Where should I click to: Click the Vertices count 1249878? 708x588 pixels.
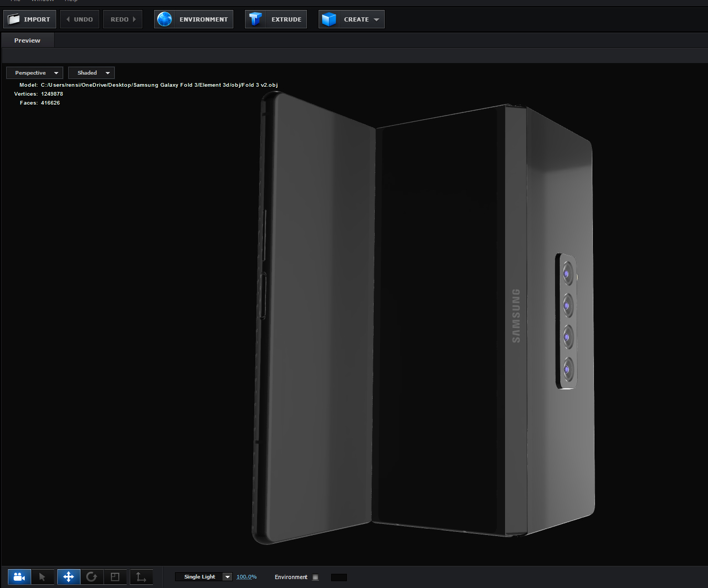[x=52, y=94]
